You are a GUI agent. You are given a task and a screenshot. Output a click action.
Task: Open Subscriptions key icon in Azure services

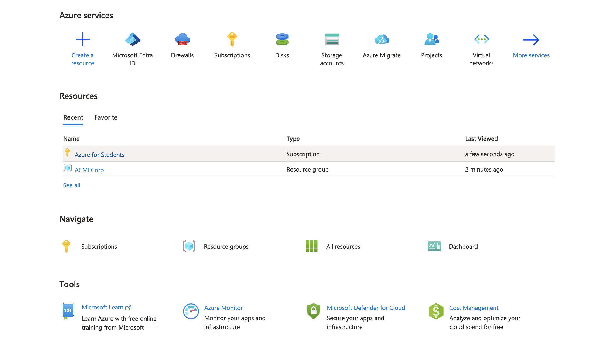point(232,39)
